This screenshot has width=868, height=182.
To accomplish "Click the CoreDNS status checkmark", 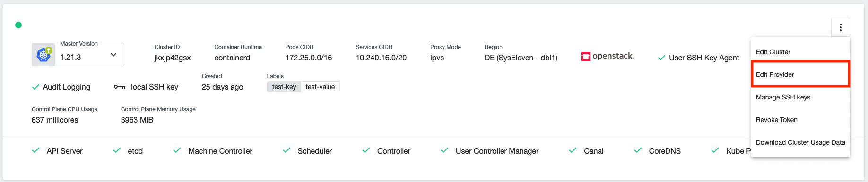I will pyautogui.click(x=638, y=150).
